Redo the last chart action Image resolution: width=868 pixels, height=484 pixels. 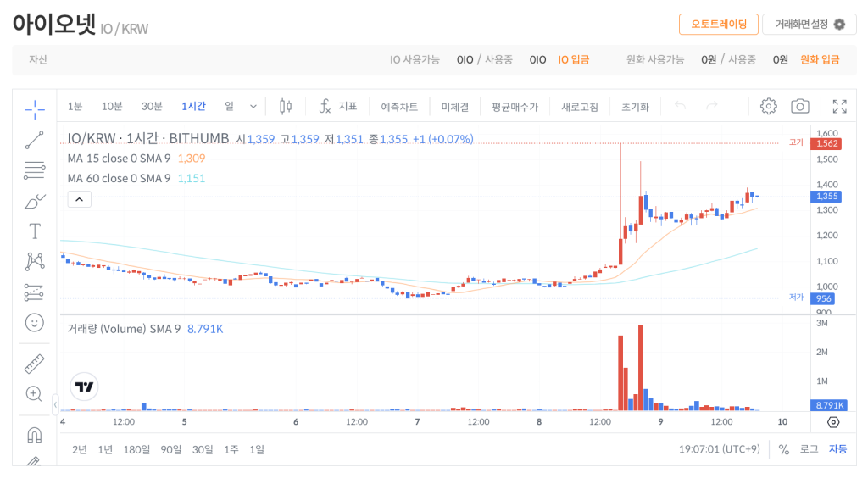click(712, 106)
